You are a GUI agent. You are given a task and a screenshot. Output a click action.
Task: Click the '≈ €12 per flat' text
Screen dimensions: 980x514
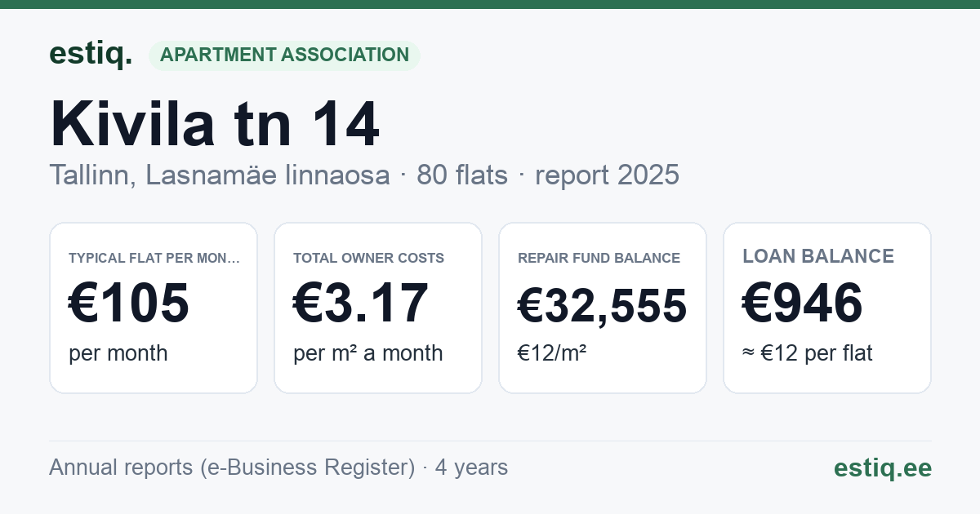coord(808,353)
